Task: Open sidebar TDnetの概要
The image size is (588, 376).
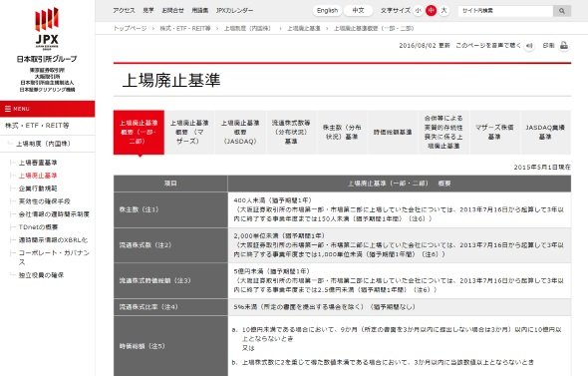Action: [x=38, y=227]
